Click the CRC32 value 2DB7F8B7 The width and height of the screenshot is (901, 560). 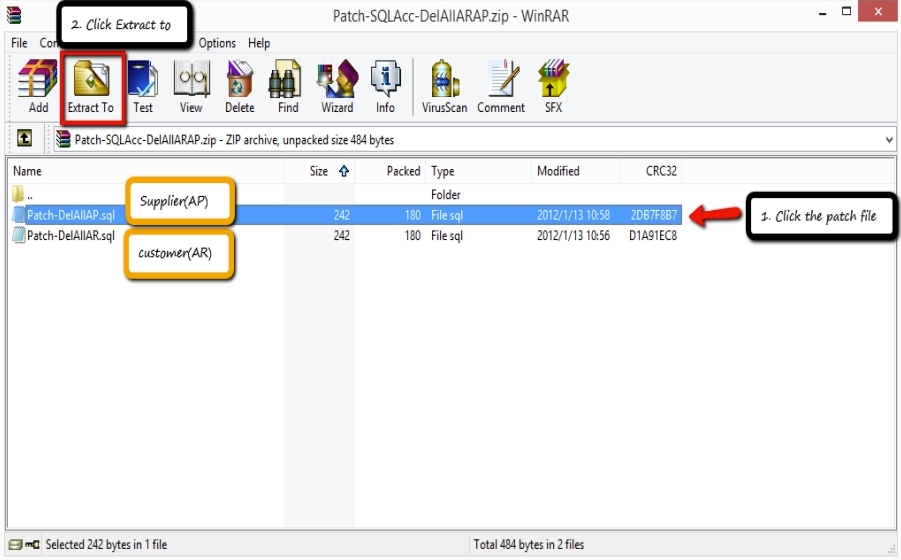tap(654, 215)
